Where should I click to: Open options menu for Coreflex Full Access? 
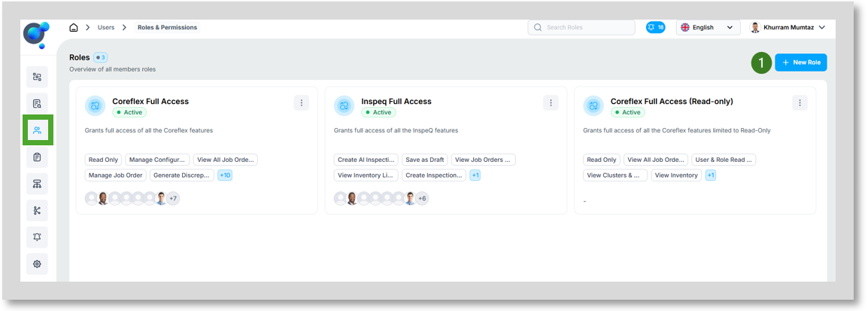point(301,102)
